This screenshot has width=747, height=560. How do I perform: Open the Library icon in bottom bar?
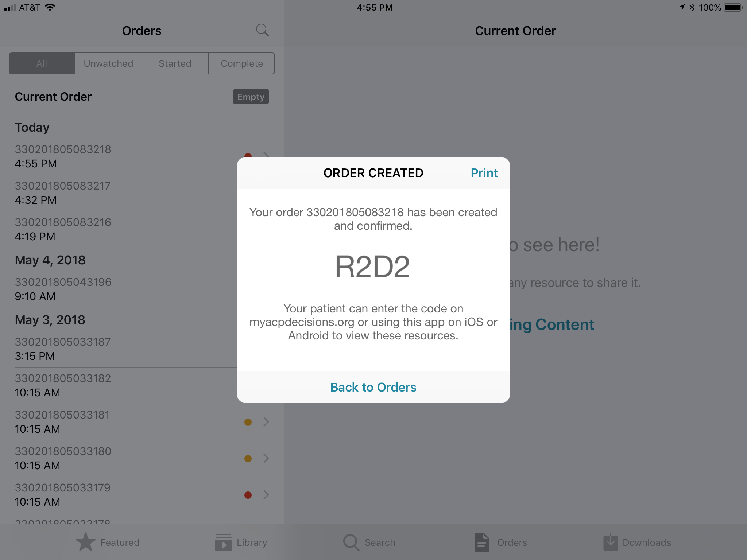[x=223, y=542]
